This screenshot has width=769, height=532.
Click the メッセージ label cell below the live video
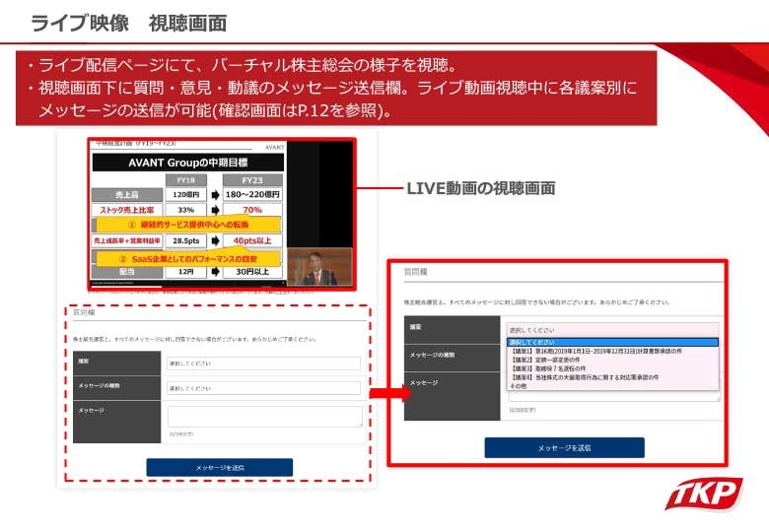pyautogui.click(x=116, y=422)
